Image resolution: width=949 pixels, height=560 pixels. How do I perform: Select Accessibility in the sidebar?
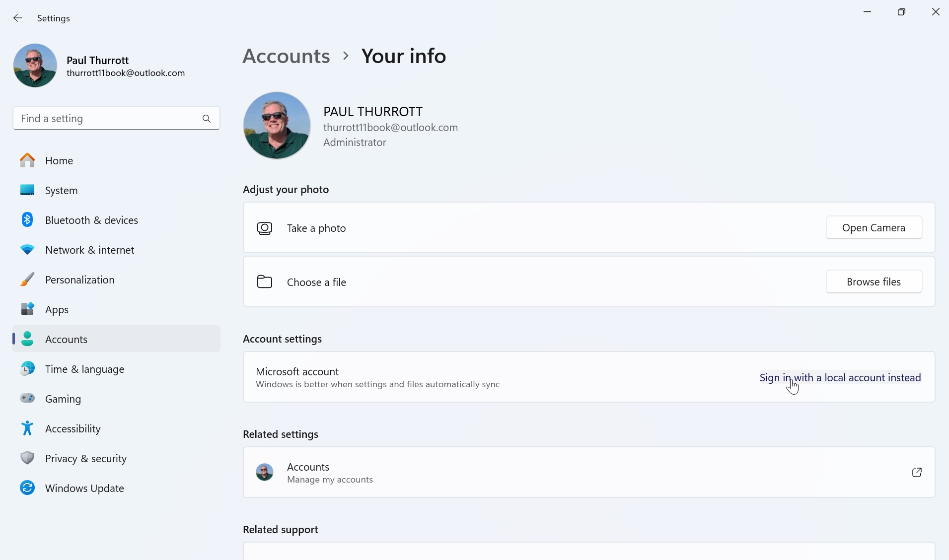pyautogui.click(x=73, y=428)
